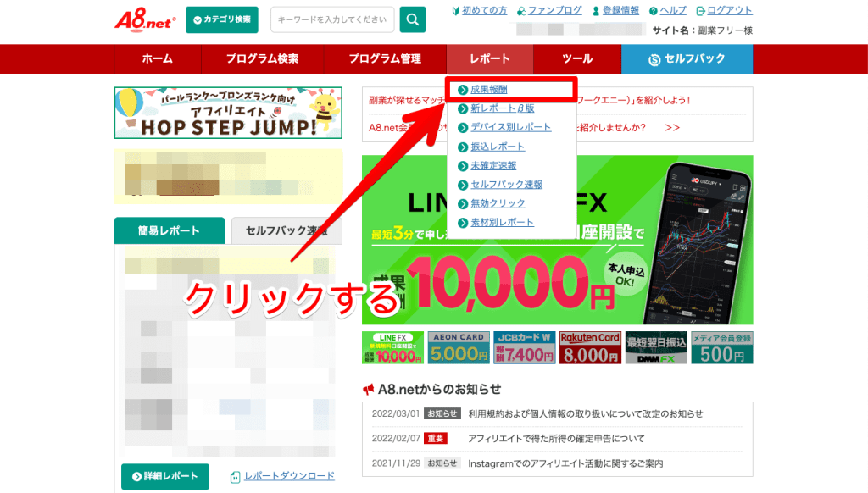The height and width of the screenshot is (493, 868).
Task: Open 利用規約および個人情報 notice
Action: tap(586, 414)
